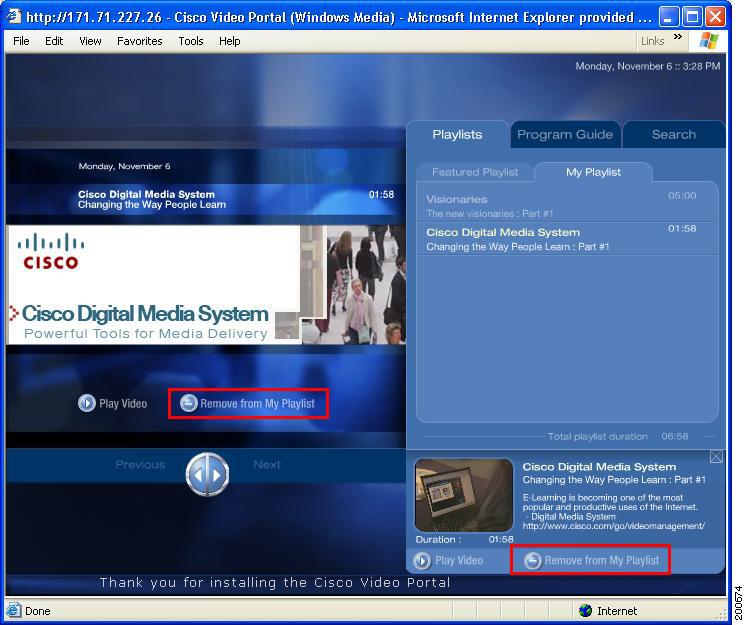Viewport: 745px width, 625px height.
Task: Open the Help menu
Action: 229,41
